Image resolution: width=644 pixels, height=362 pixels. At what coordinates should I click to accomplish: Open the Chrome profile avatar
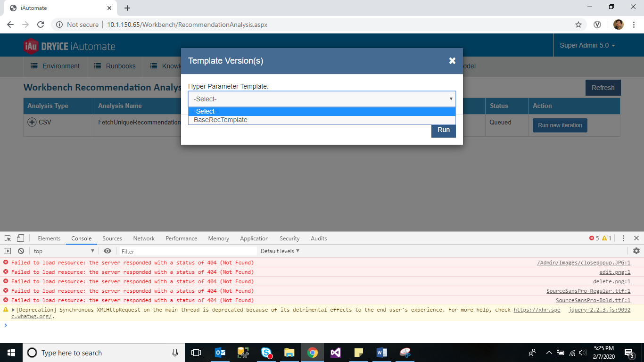pos(619,25)
